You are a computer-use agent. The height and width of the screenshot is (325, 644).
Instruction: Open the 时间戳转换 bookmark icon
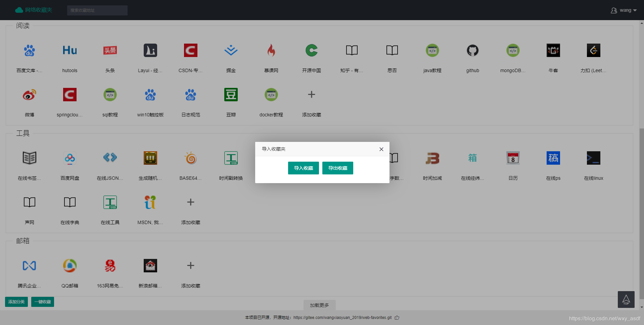click(x=231, y=158)
